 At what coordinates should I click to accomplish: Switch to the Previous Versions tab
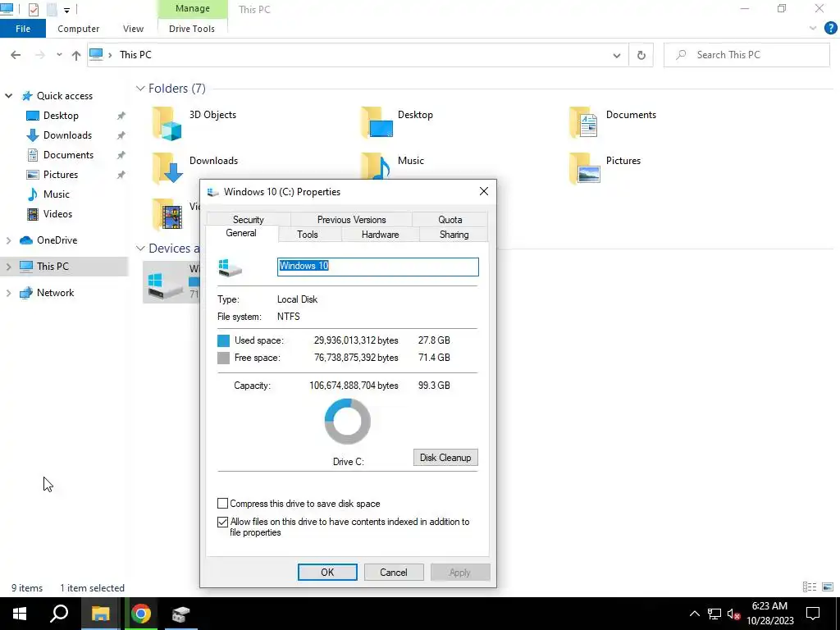tap(351, 220)
